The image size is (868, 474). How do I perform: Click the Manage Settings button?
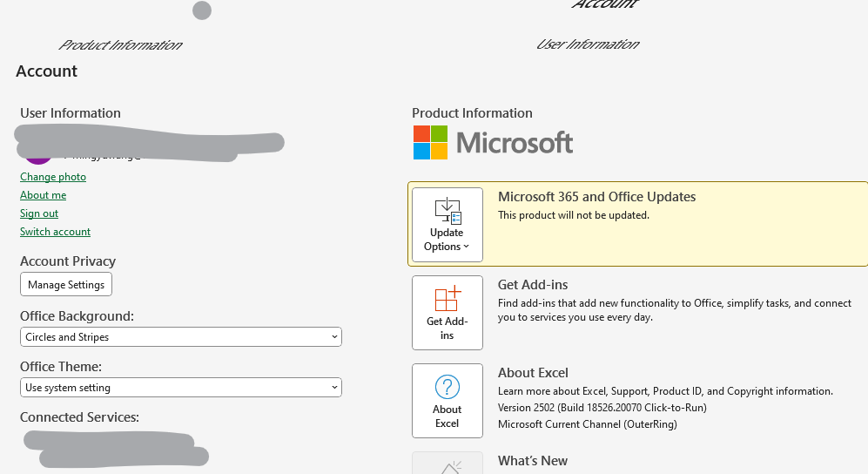pos(66,285)
